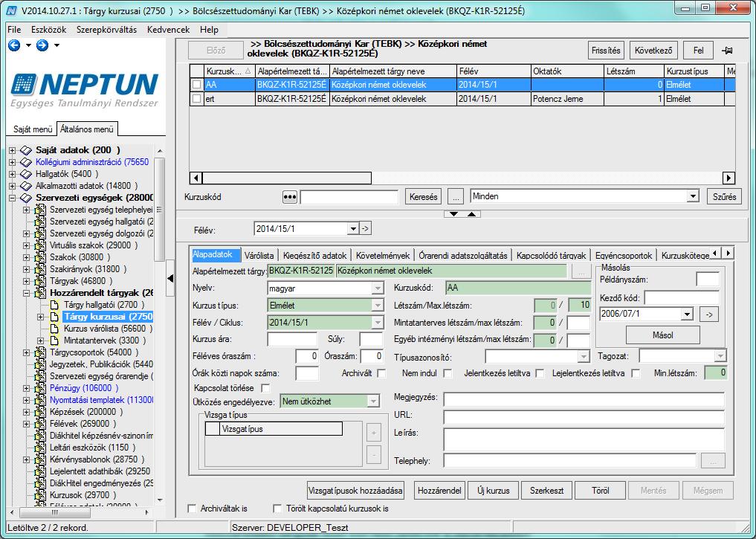Click the Képzések node icon
This screenshot has height=539, width=756.
pyautogui.click(x=40, y=412)
